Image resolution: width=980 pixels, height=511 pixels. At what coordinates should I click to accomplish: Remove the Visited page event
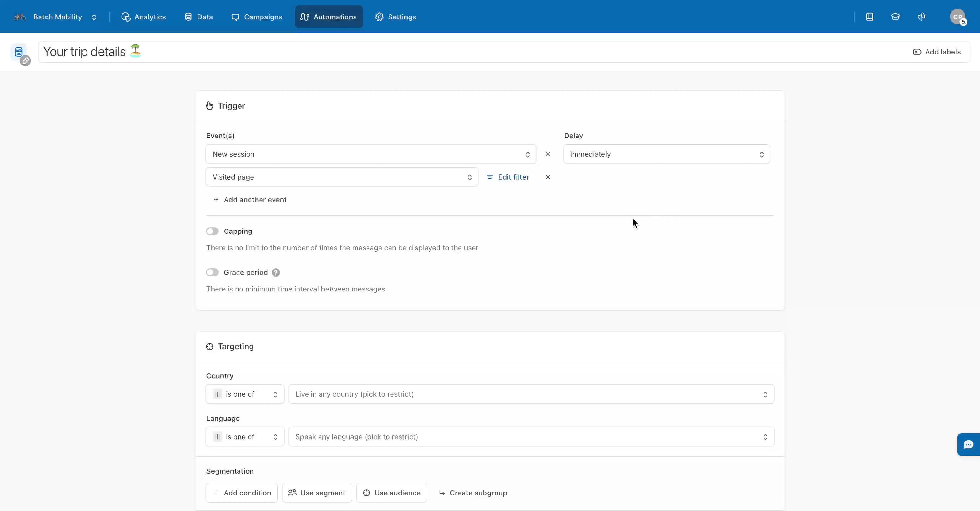pyautogui.click(x=547, y=177)
